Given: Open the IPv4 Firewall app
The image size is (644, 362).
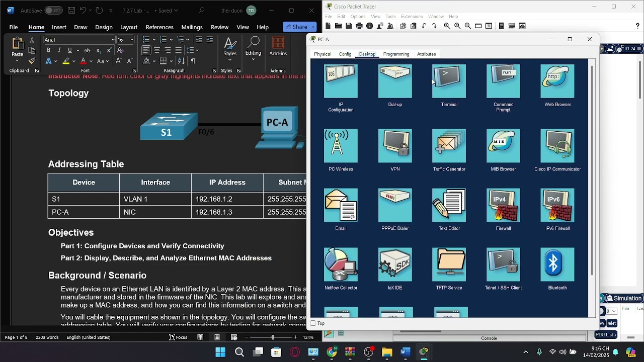Looking at the screenshot, I should pyautogui.click(x=503, y=205).
